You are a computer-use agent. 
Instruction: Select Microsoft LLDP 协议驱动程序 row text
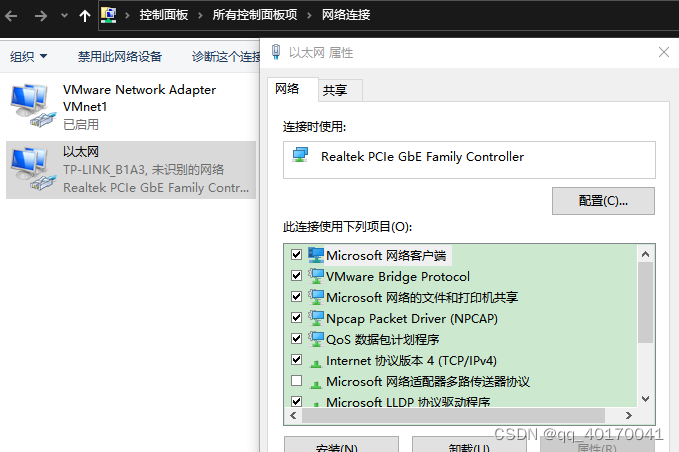[408, 402]
